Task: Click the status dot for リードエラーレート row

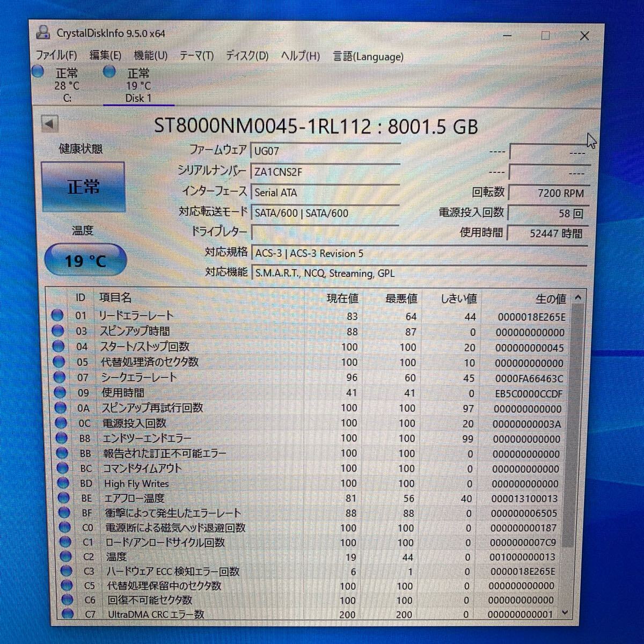Action: click(x=57, y=316)
